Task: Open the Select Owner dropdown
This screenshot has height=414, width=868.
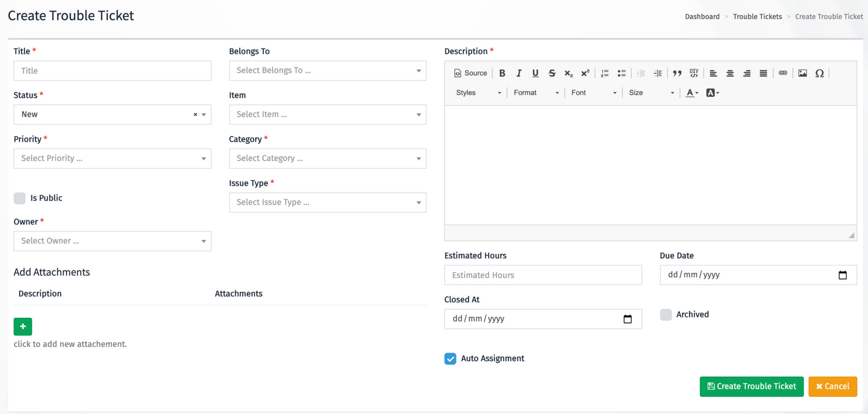Action: [x=112, y=241]
